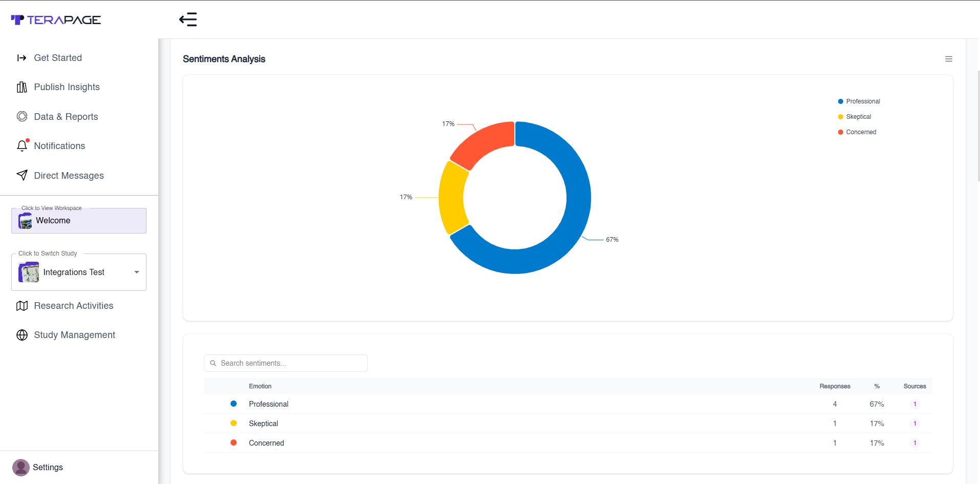Click the Terapage logo

point(56,19)
